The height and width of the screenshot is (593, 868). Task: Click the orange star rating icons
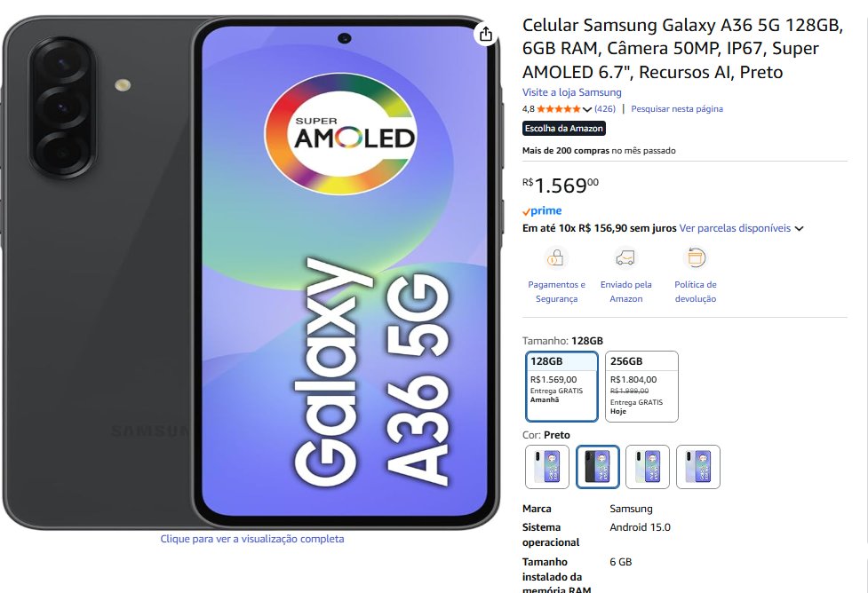click(559, 109)
